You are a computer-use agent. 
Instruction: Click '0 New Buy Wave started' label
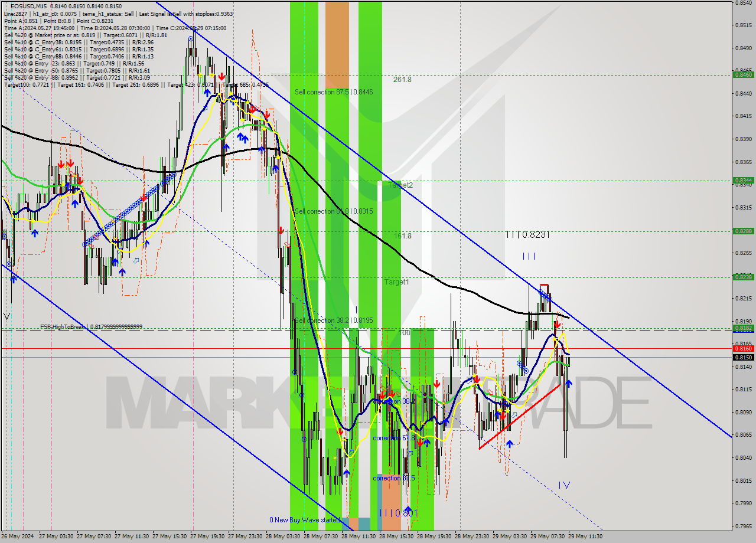click(x=305, y=520)
